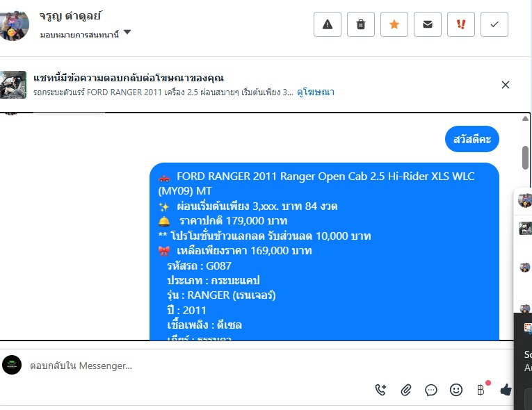Viewport: 532px width, 410px height.
Task: Attach a file with paperclip icon
Action: tap(406, 390)
